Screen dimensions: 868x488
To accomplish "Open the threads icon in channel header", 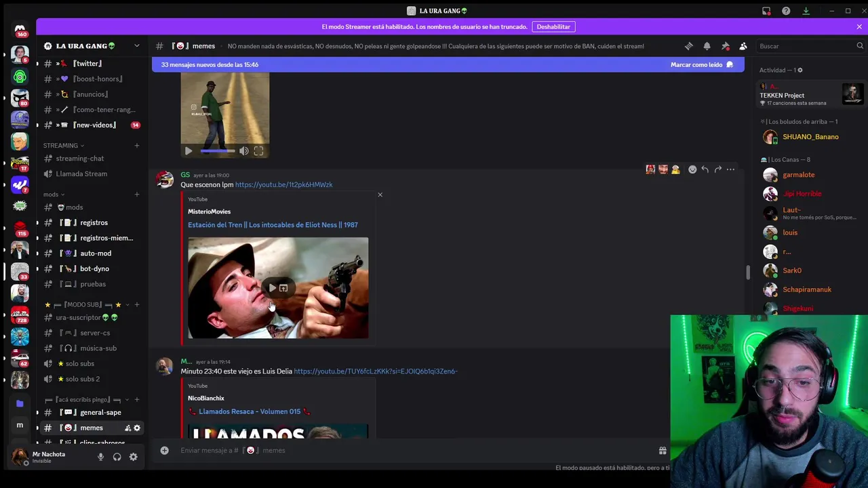I will [x=689, y=46].
